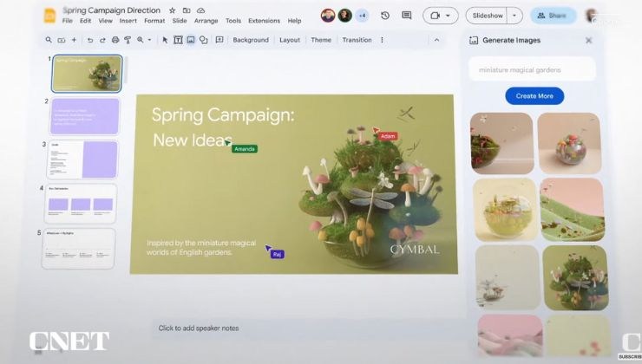Click the undo arrow in toolbar
Screen dimensions: 642x364
[x=89, y=40]
